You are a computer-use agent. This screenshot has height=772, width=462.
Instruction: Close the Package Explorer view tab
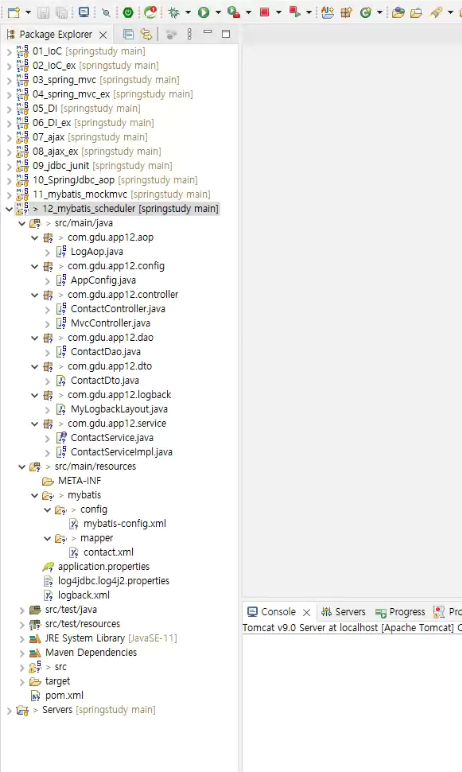coord(103,34)
